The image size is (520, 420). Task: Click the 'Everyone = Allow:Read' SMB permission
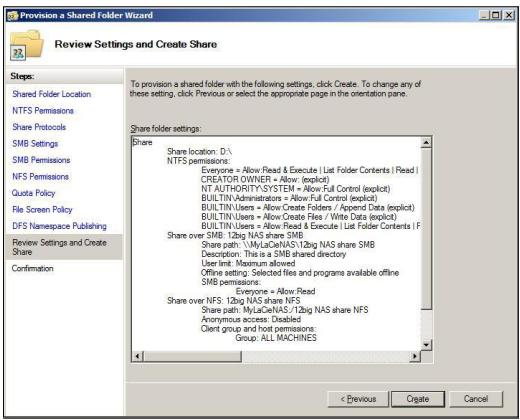tap(275, 292)
